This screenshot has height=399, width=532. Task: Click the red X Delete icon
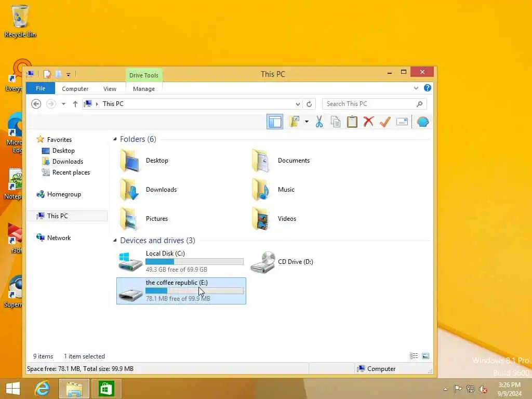368,122
